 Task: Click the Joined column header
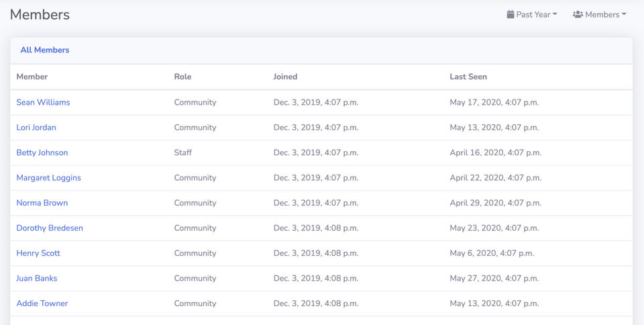pos(285,77)
